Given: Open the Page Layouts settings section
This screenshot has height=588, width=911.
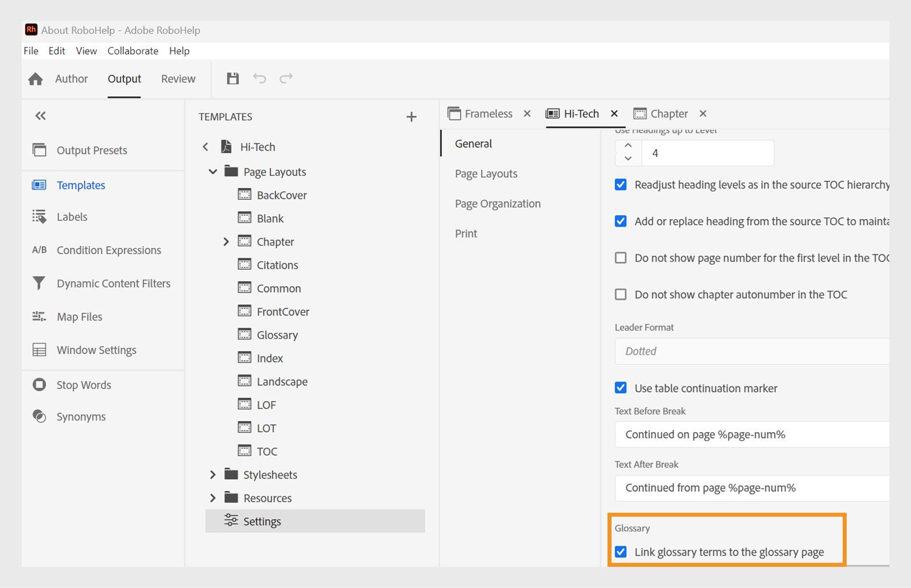Looking at the screenshot, I should [486, 174].
